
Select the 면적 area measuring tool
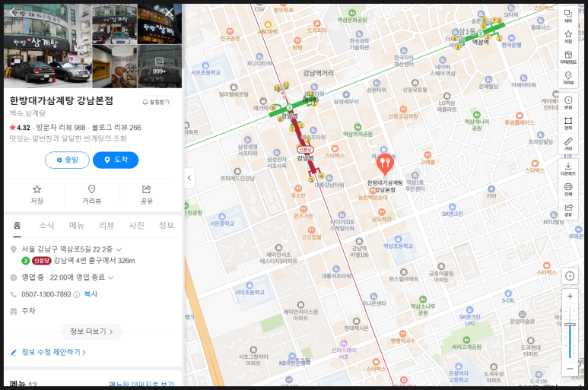(568, 123)
